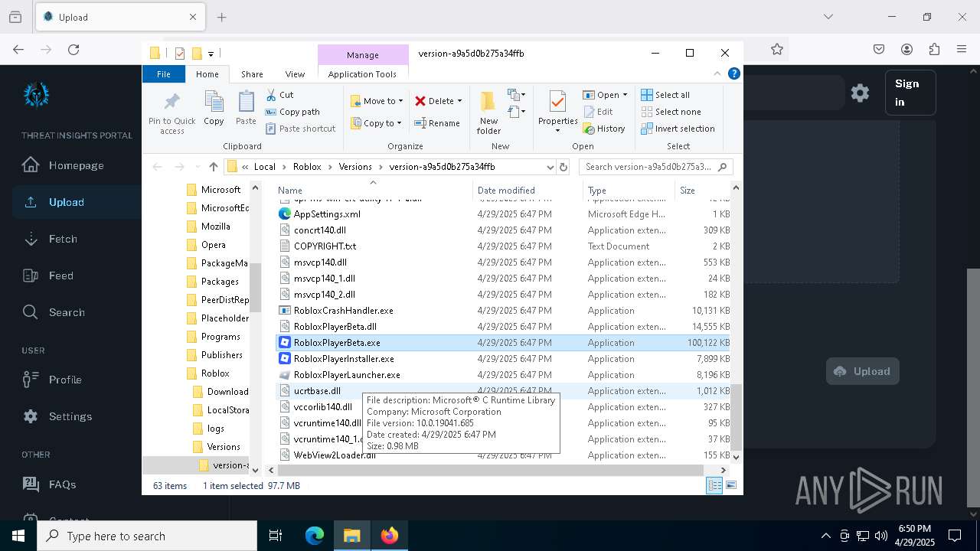This screenshot has width=980, height=551.
Task: Select RobloxPlayerInstaller.exe file
Action: click(x=502, y=359)
